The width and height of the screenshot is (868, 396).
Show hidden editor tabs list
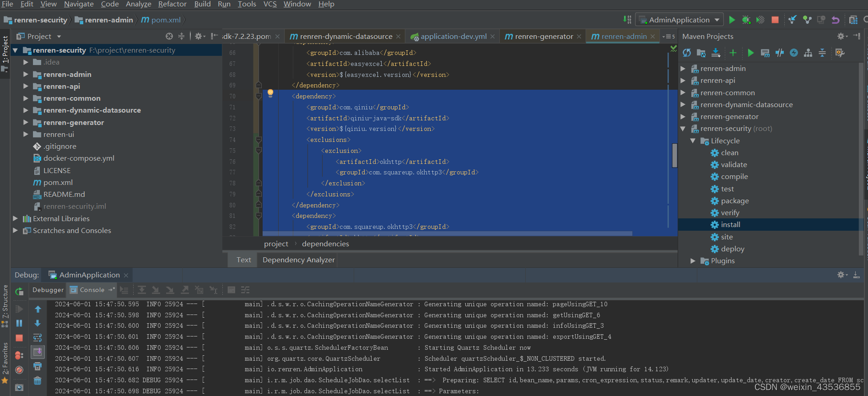pos(669,36)
